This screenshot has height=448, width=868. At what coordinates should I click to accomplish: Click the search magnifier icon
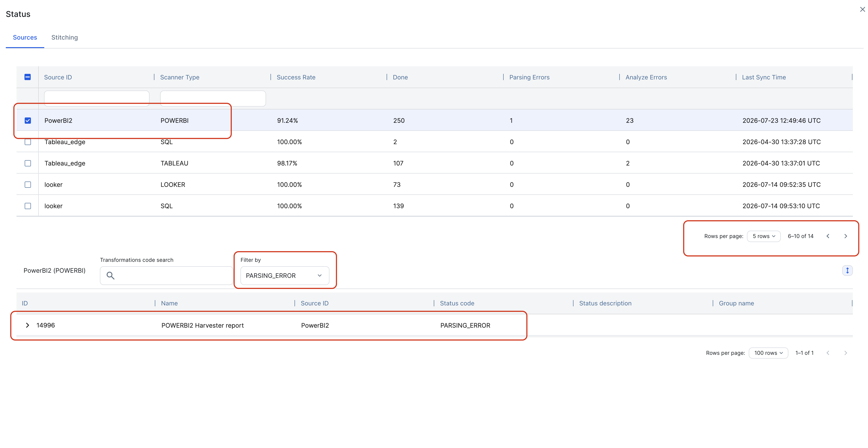tap(110, 276)
